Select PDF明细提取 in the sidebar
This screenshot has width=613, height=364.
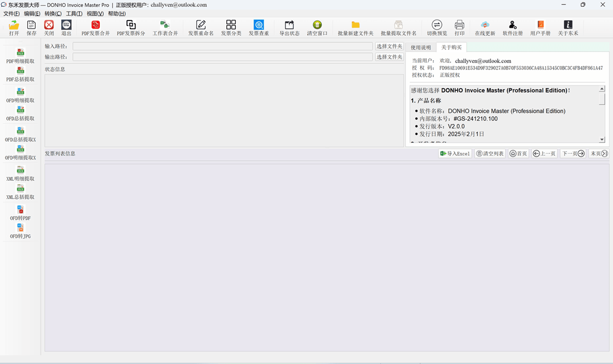click(x=21, y=56)
